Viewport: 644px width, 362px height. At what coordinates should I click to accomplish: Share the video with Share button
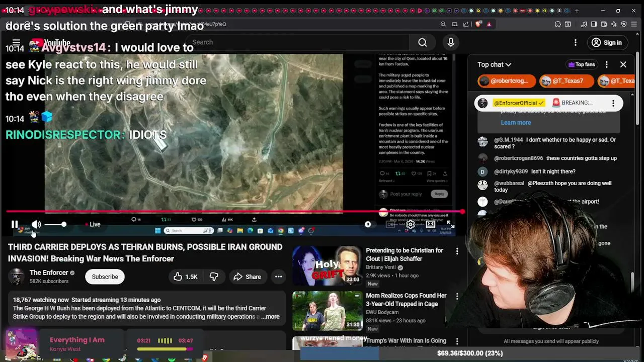click(247, 277)
